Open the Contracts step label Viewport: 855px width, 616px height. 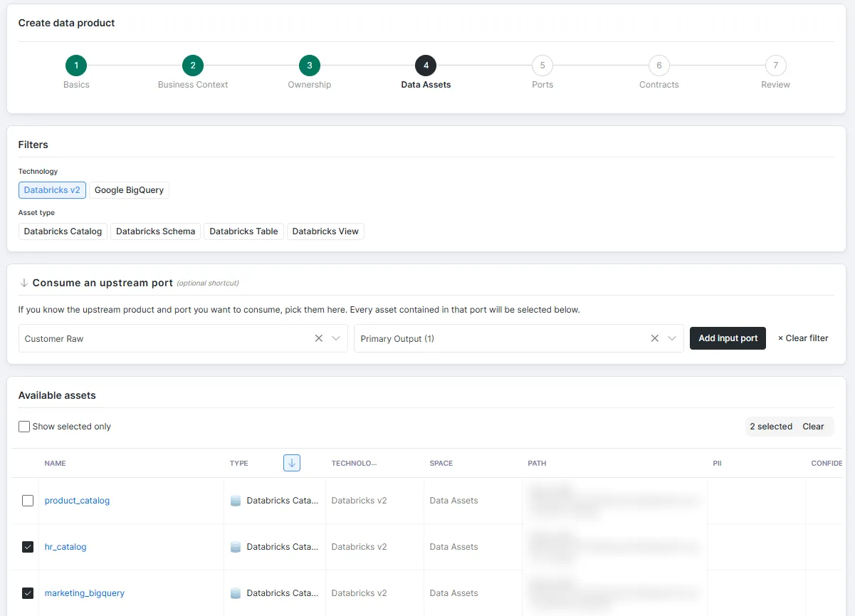click(659, 85)
